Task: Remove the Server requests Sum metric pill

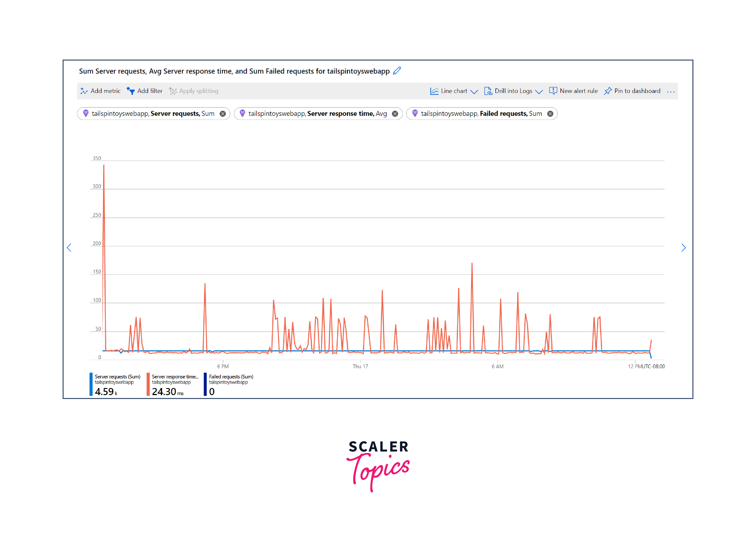Action: click(223, 114)
